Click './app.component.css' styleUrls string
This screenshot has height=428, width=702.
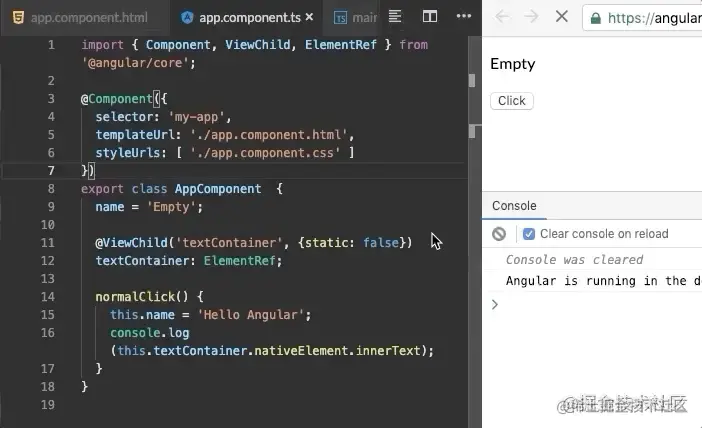[x=265, y=153]
